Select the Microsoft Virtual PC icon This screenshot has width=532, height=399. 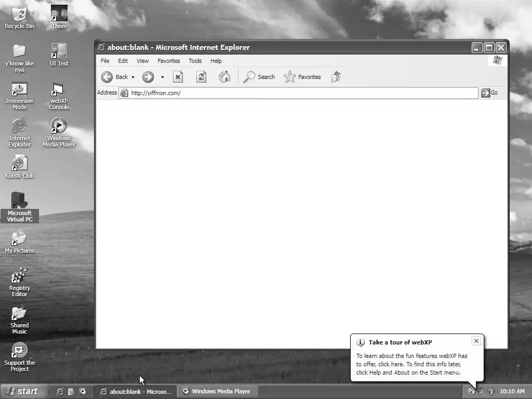pos(19,207)
